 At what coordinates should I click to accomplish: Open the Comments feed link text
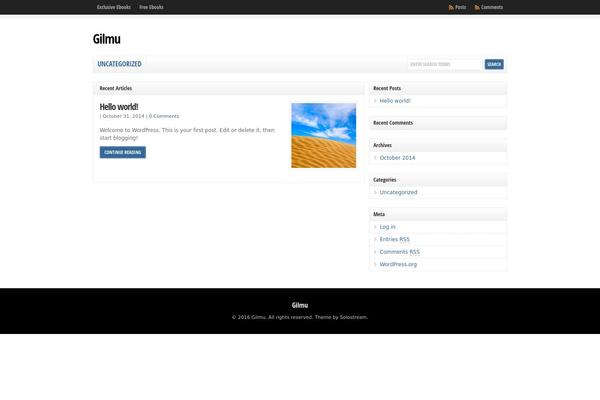pos(492,7)
